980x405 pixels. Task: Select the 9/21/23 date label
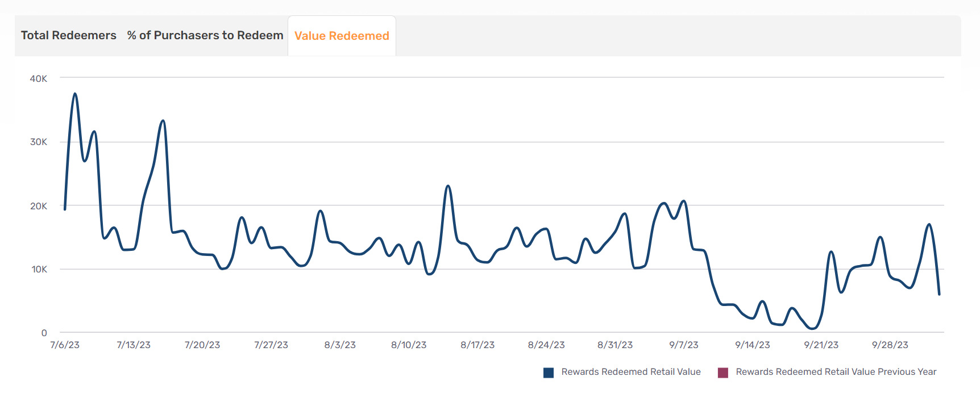coord(821,345)
